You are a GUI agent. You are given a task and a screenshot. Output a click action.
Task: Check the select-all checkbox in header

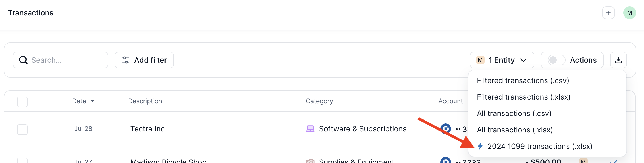[22, 102]
